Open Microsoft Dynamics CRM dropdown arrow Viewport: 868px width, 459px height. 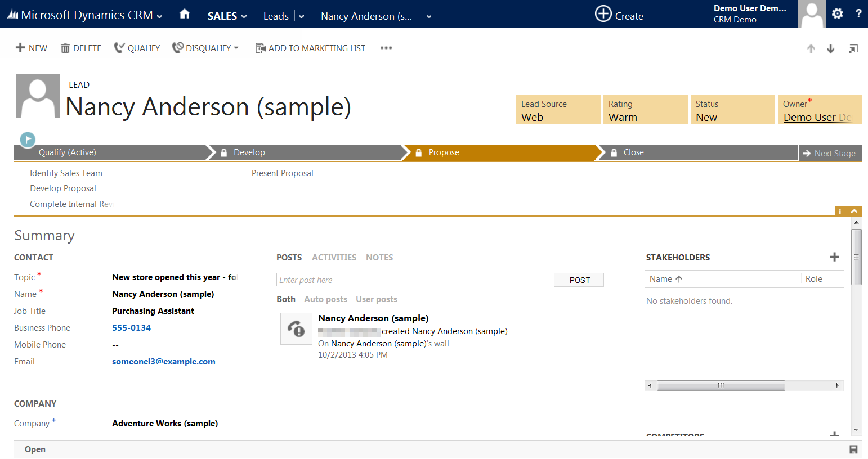(x=160, y=16)
